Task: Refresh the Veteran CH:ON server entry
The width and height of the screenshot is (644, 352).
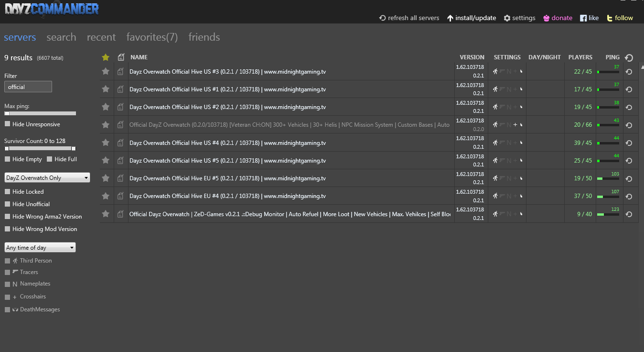Action: pyautogui.click(x=629, y=125)
